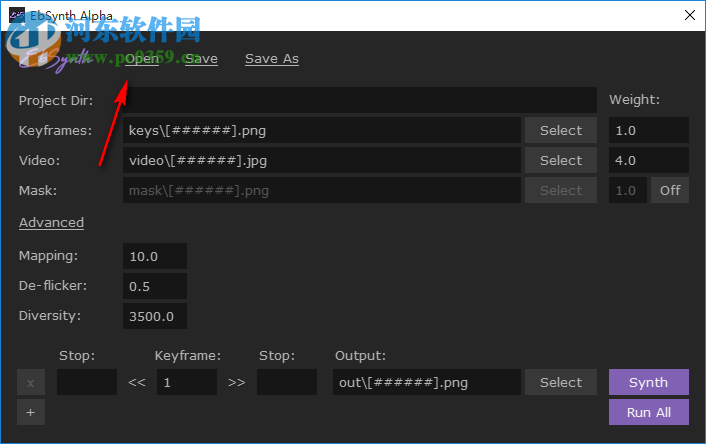Screen dimensions: 706x444
Task: Focus the Project Dir input field
Action: pos(360,100)
